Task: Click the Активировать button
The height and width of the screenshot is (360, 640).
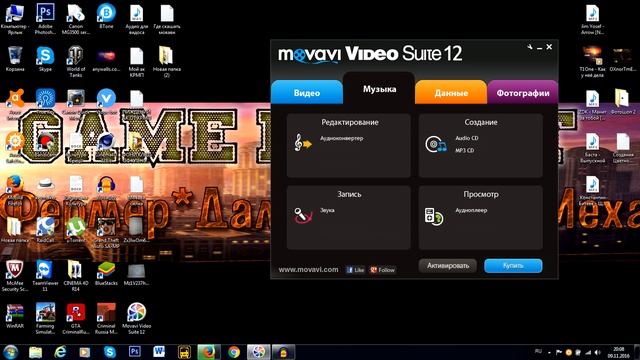Action: [x=448, y=266]
